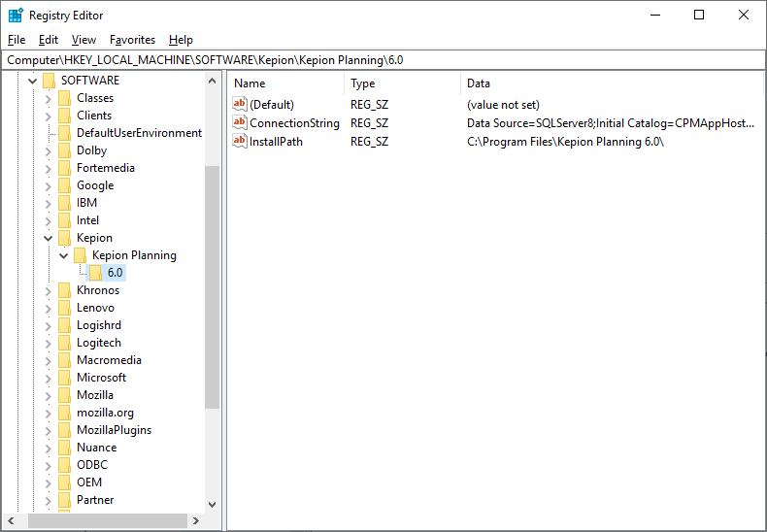Click the Logitech folder icon
Viewport: 767px width, 532px height.
point(65,343)
